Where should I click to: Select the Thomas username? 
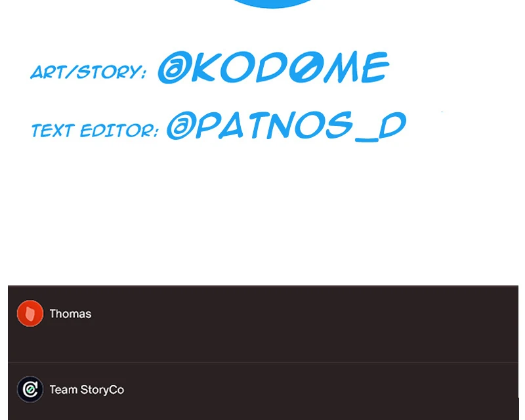[70, 314]
